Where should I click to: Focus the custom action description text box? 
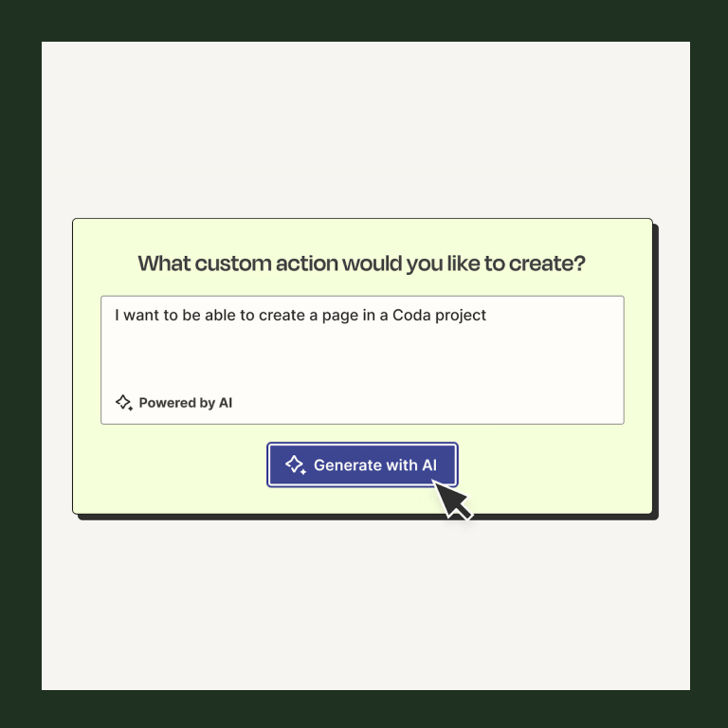click(x=362, y=360)
